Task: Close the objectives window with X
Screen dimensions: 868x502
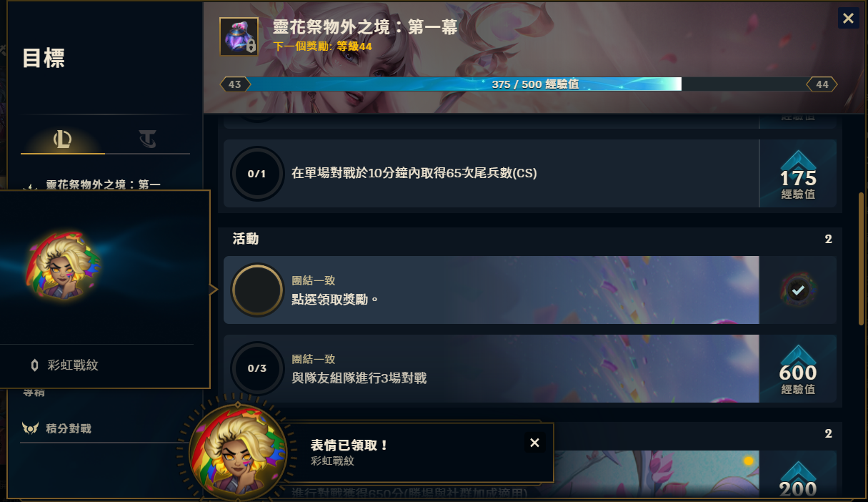Action: (x=848, y=19)
